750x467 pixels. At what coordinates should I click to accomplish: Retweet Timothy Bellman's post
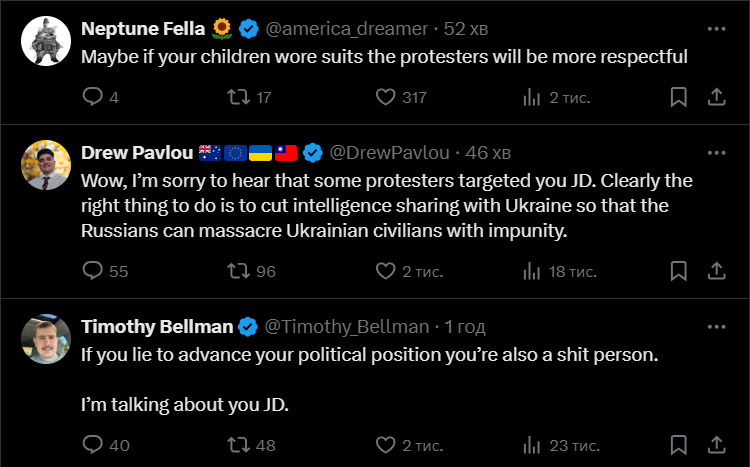point(238,445)
